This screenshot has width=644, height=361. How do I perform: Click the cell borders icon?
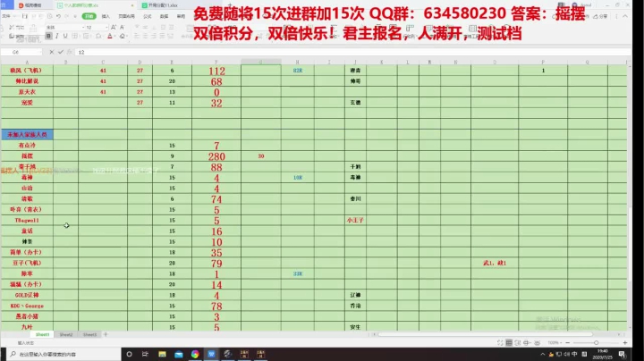(x=75, y=36)
